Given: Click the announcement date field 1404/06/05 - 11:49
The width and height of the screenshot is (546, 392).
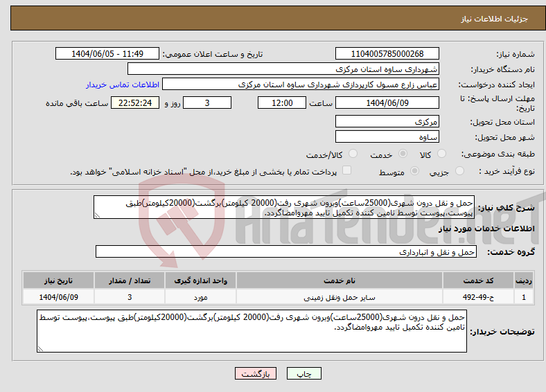Looking at the screenshot, I should (x=107, y=53).
